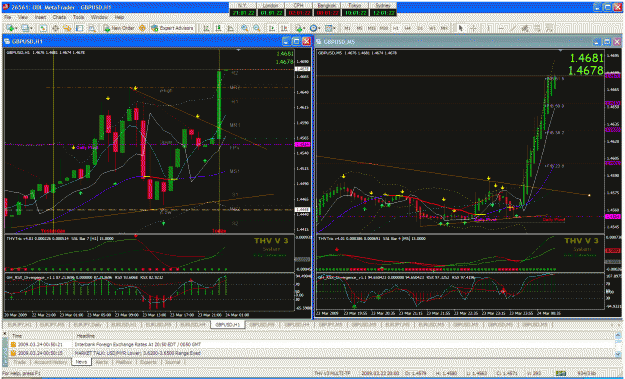Open the Profiles toolbar icon

(26, 28)
